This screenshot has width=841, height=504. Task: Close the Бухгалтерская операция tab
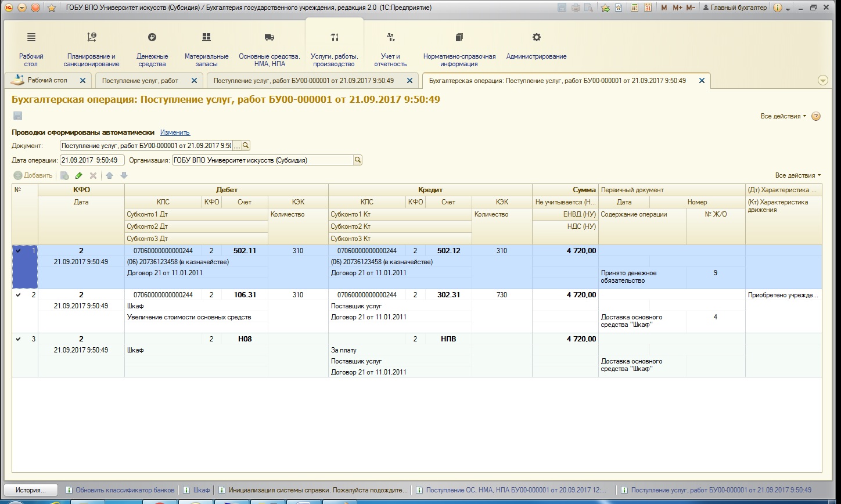coord(702,81)
